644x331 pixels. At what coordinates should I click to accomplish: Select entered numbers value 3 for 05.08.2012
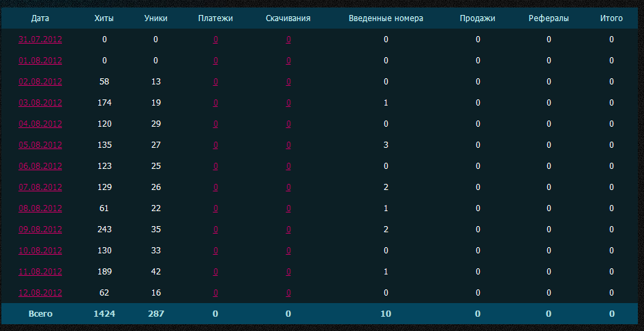pos(386,145)
